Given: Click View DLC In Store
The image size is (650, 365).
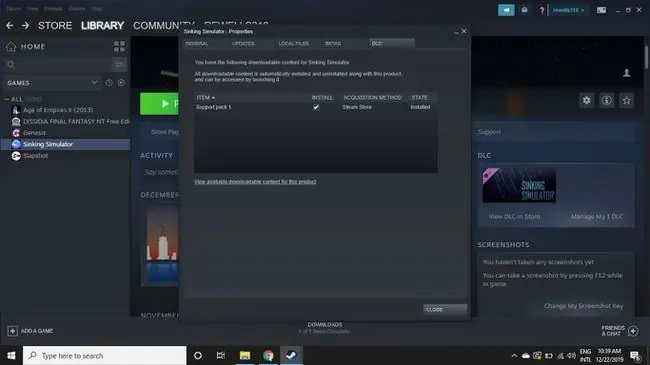Looking at the screenshot, I should 514,217.
